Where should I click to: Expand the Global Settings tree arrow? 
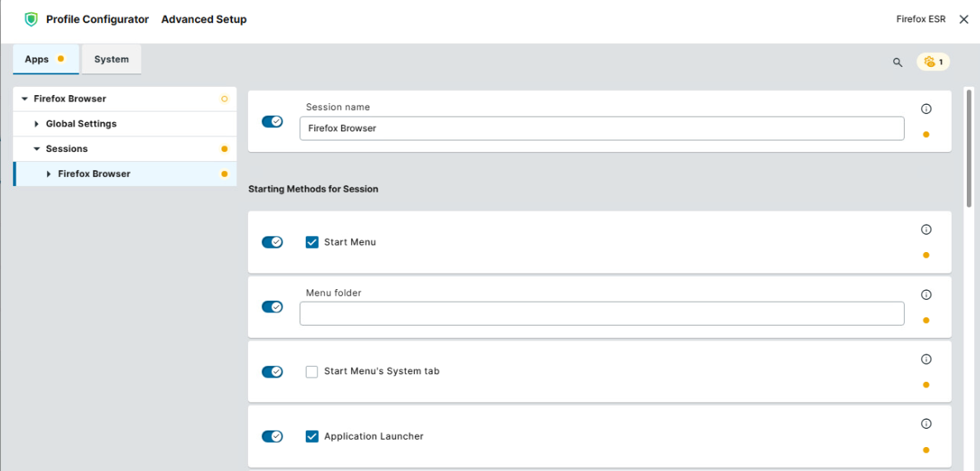coord(37,124)
